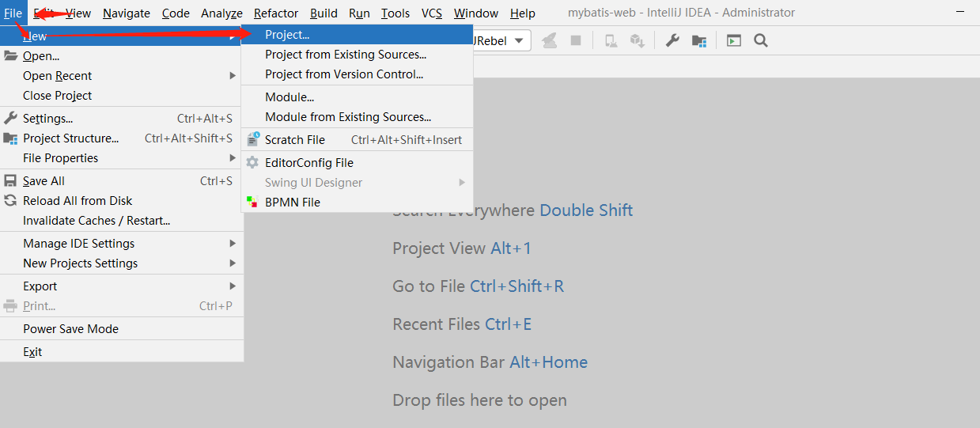980x428 pixels.
Task: Open the Window menu
Action: point(476,13)
